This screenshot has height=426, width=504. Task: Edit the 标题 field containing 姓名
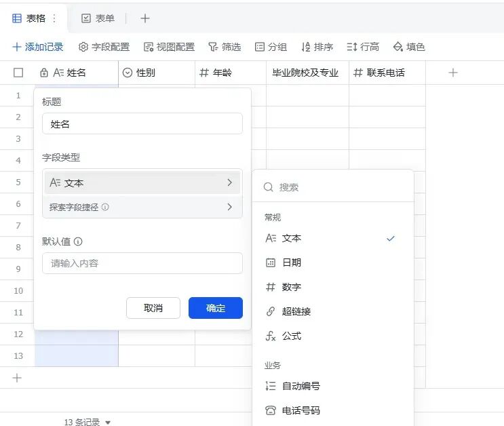142,123
